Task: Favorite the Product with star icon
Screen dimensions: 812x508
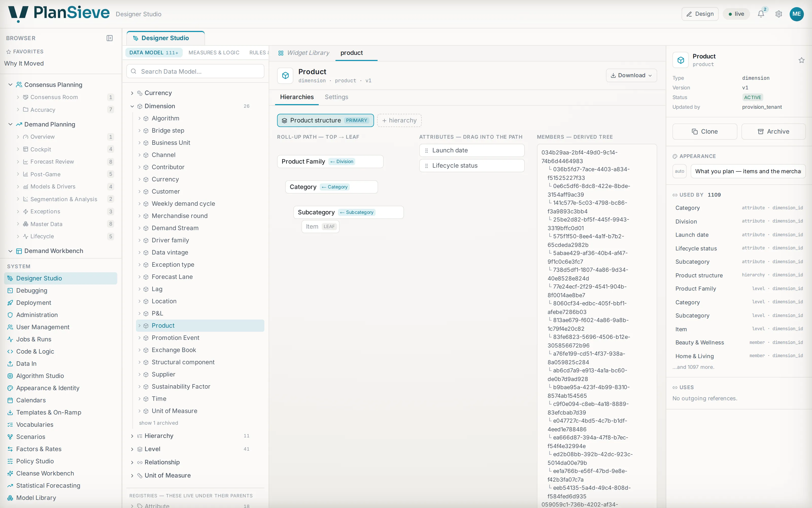Action: pyautogui.click(x=802, y=60)
